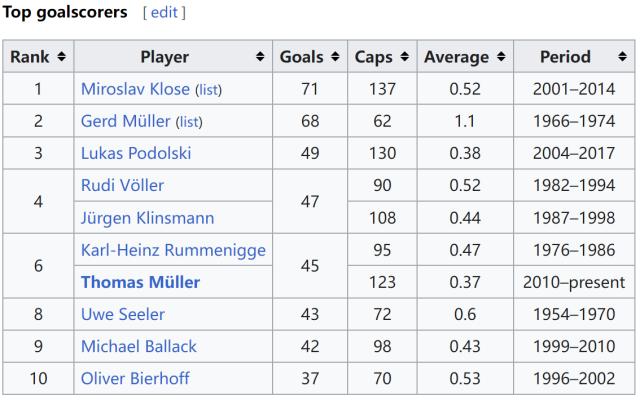640x400 pixels.
Task: Open Miroslav Klose's player page
Action: (x=135, y=89)
